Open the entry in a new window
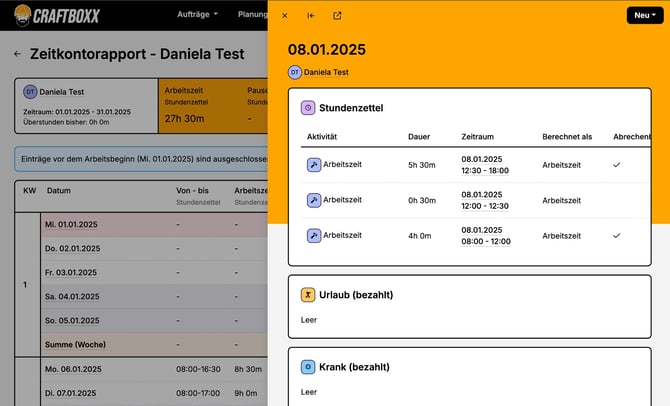Screen dimensions: 670x406 (337, 16)
